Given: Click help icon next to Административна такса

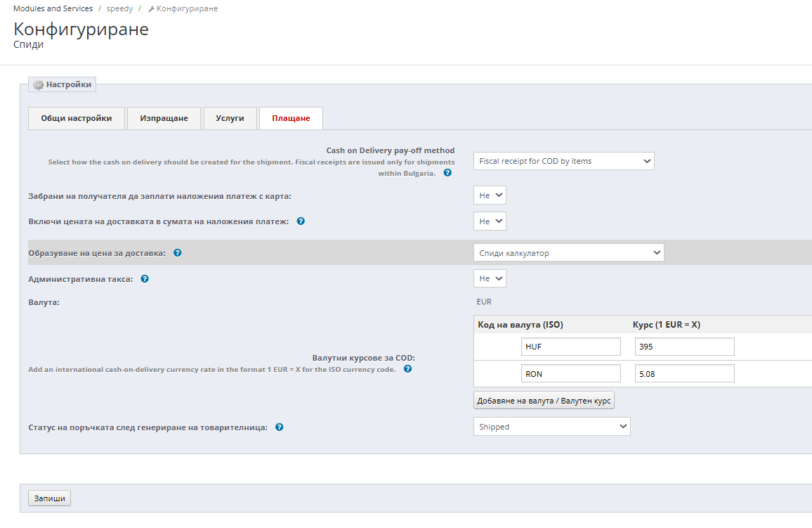Looking at the screenshot, I should tap(145, 279).
